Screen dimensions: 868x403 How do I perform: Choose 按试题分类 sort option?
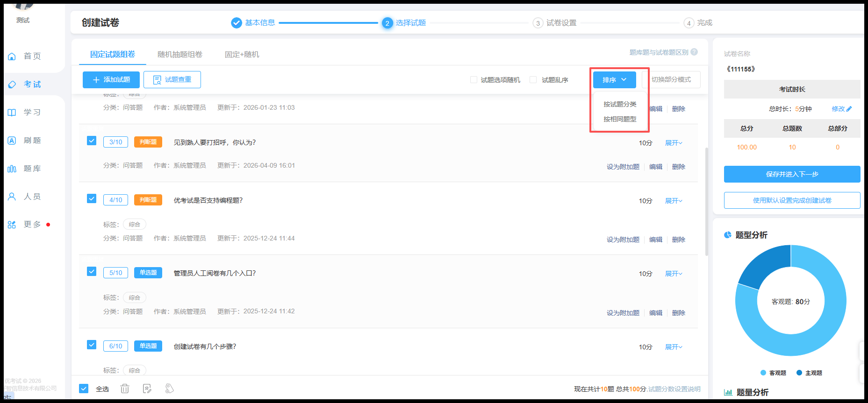pyautogui.click(x=620, y=104)
